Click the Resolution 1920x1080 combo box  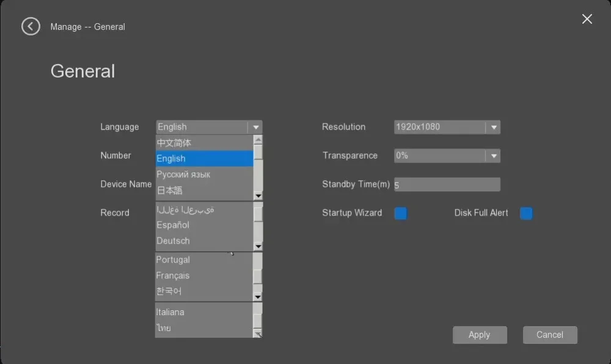(447, 127)
